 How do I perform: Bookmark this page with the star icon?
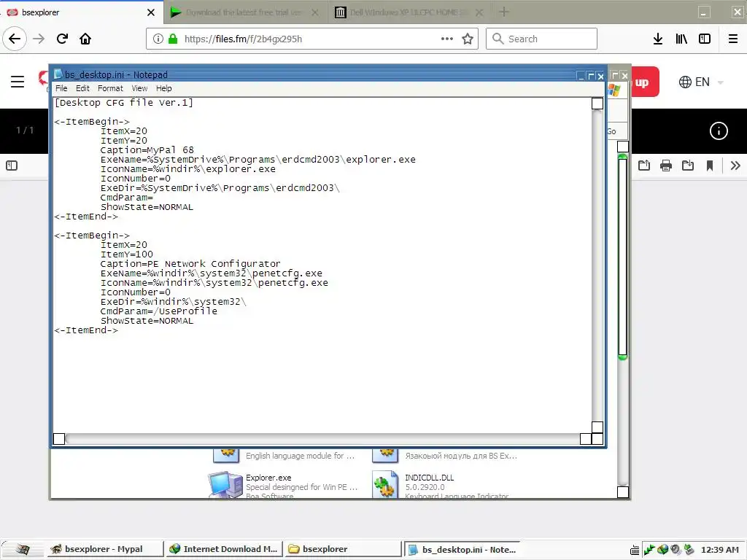click(x=468, y=39)
